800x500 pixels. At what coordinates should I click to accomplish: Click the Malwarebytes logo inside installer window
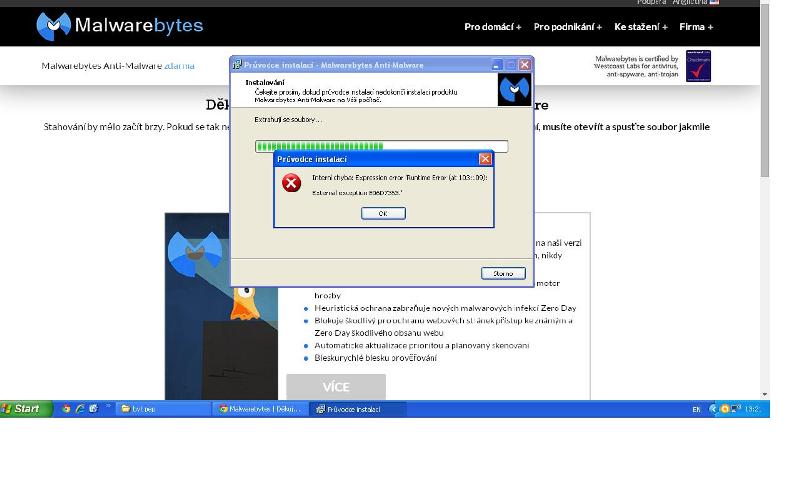click(514, 90)
